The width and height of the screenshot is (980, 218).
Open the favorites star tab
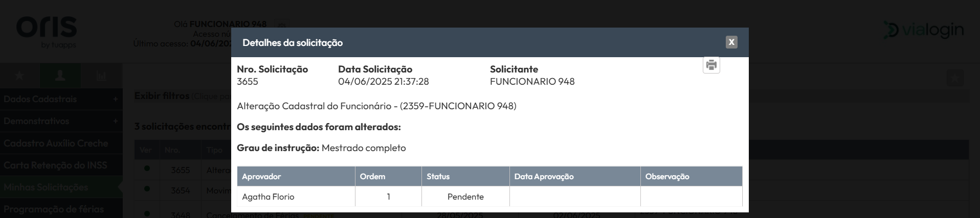20,76
